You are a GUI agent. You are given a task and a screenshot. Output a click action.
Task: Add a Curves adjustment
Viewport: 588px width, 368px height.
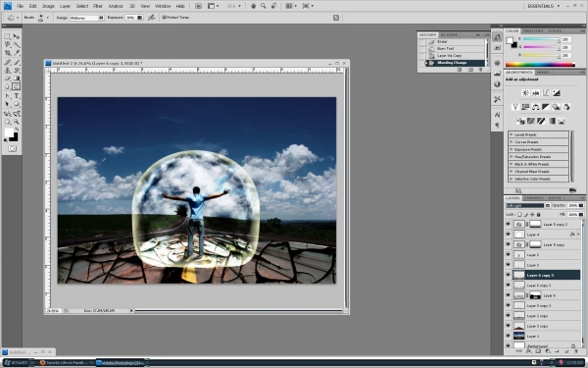click(x=546, y=93)
